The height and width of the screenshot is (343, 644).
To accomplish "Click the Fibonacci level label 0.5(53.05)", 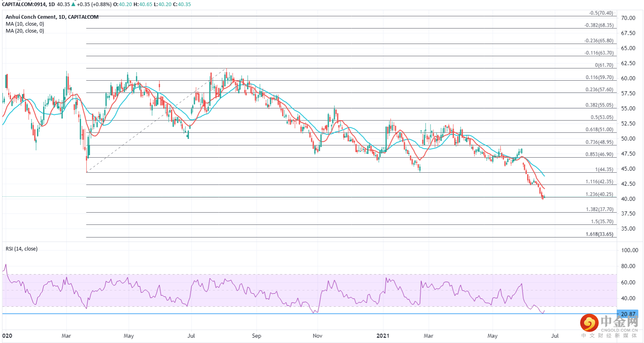I will pyautogui.click(x=602, y=117).
